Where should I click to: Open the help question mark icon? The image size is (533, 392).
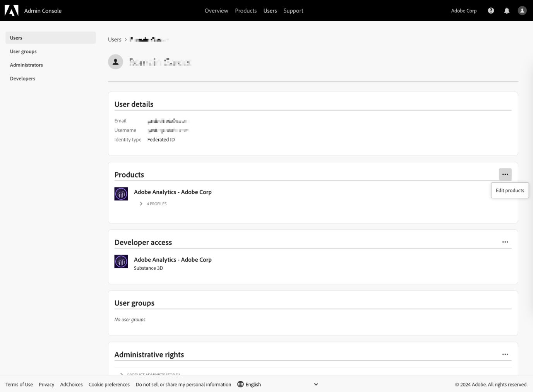pyautogui.click(x=491, y=10)
